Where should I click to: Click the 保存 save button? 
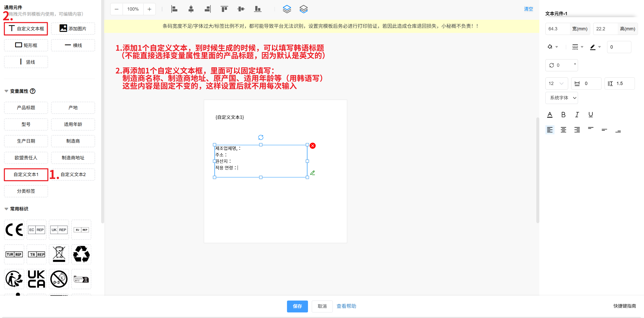[x=297, y=306]
